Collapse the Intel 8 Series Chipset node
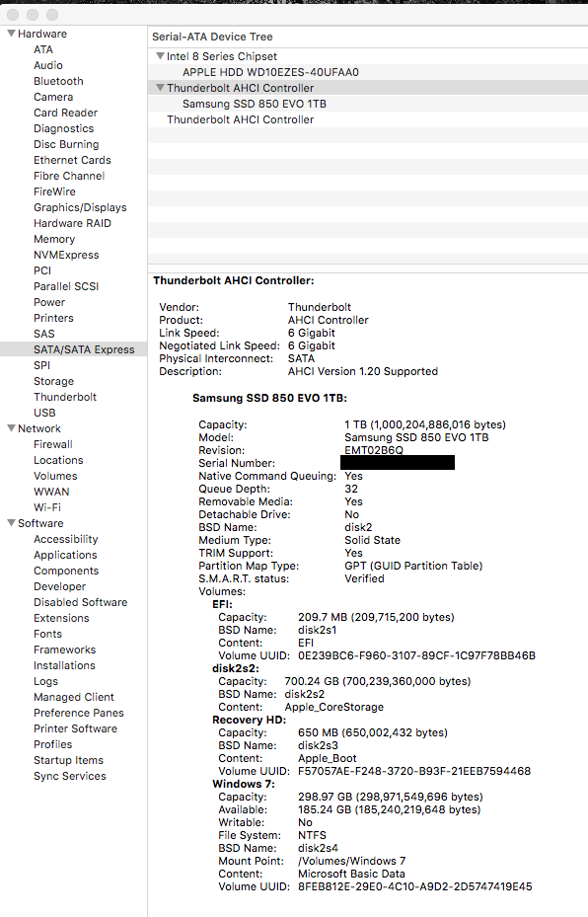This screenshot has height=917, width=588. (x=160, y=56)
